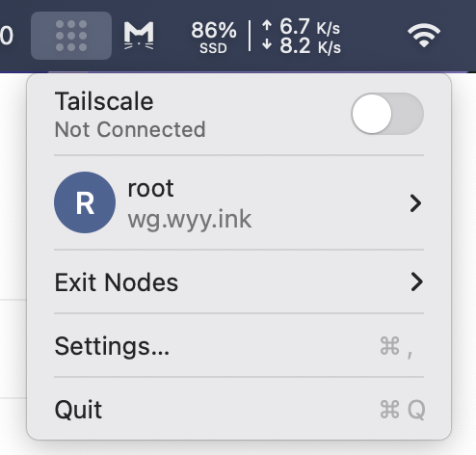The width and height of the screenshot is (476, 455).
Task: Click the Command-comma shortcut beside Settings
Action: click(396, 346)
